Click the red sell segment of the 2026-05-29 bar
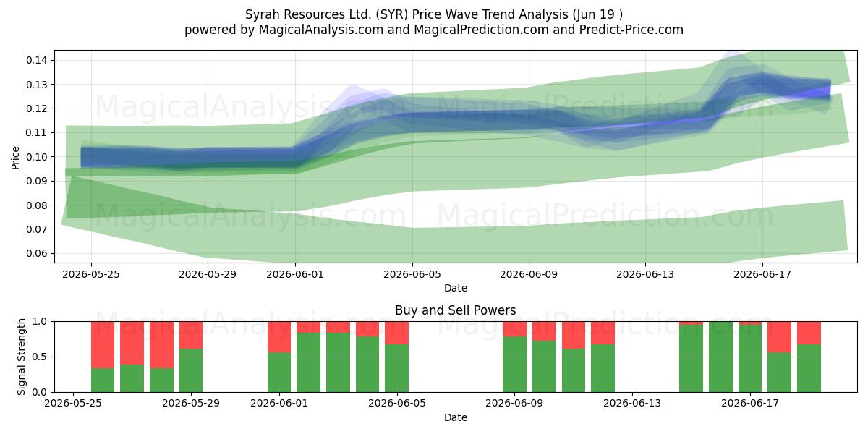The image size is (868, 434). click(191, 335)
